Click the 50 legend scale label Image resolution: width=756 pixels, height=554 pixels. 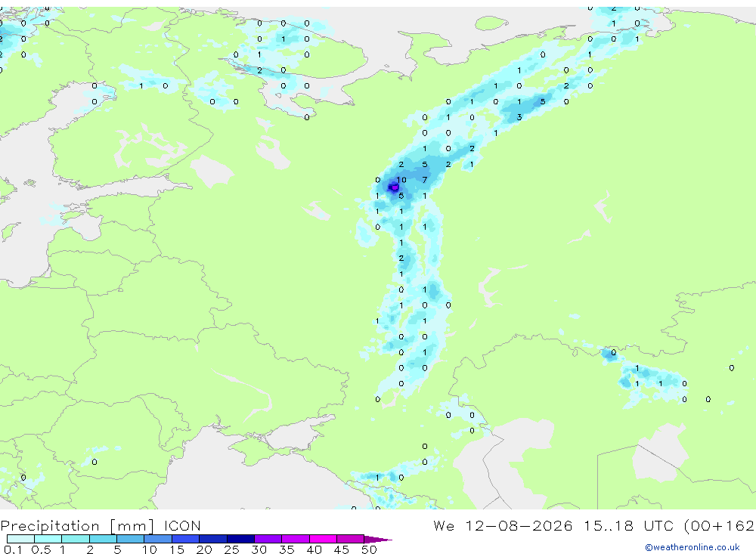[369, 549]
